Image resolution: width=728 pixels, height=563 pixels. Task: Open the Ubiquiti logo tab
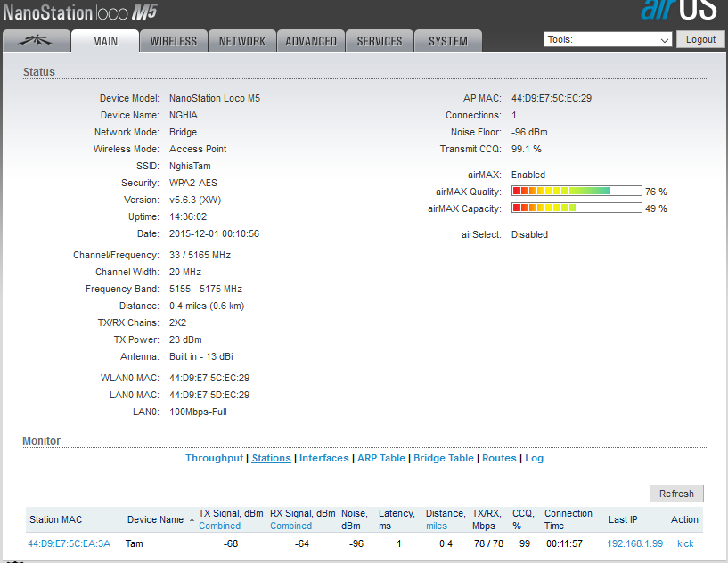pos(37,41)
